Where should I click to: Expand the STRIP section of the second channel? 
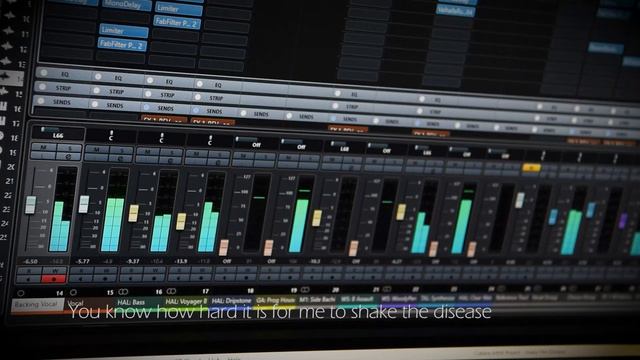tap(116, 91)
